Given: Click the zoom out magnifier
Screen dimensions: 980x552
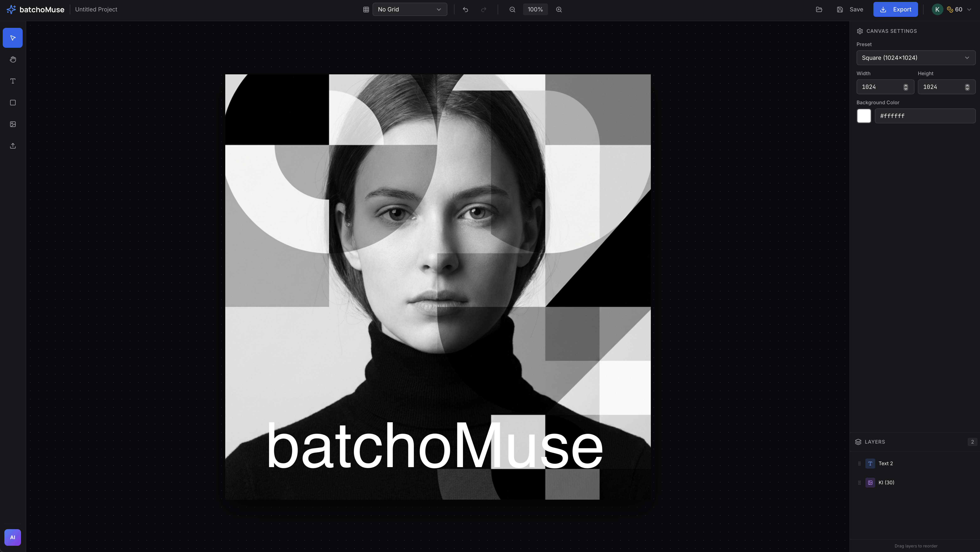Looking at the screenshot, I should click(x=512, y=10).
